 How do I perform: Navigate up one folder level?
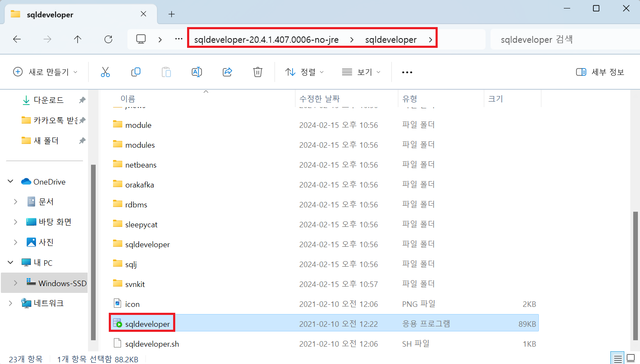tap(77, 39)
